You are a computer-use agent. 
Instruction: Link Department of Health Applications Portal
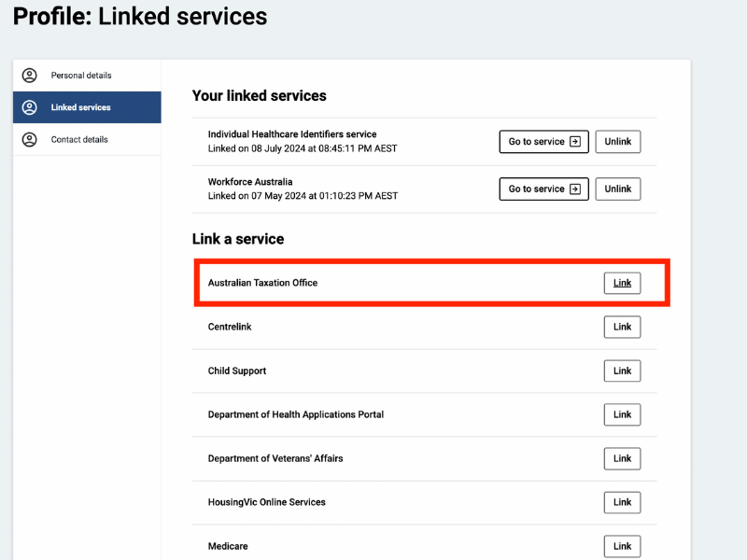(x=622, y=414)
